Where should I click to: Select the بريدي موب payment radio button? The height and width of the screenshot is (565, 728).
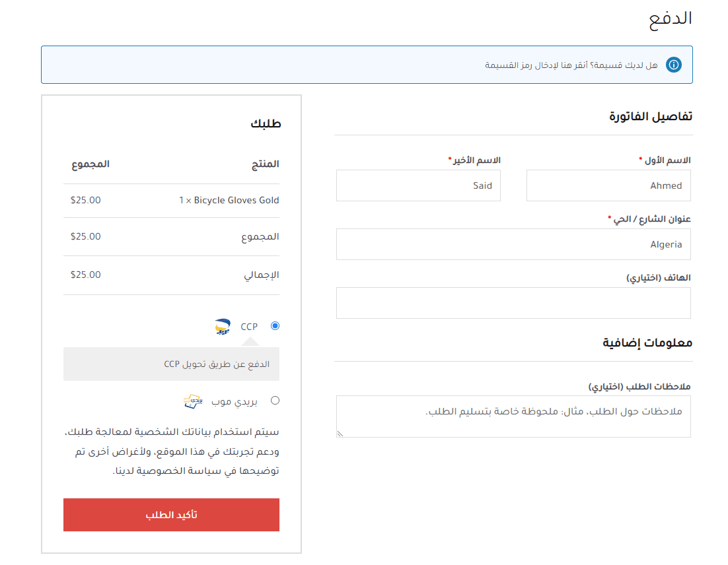coord(275,400)
